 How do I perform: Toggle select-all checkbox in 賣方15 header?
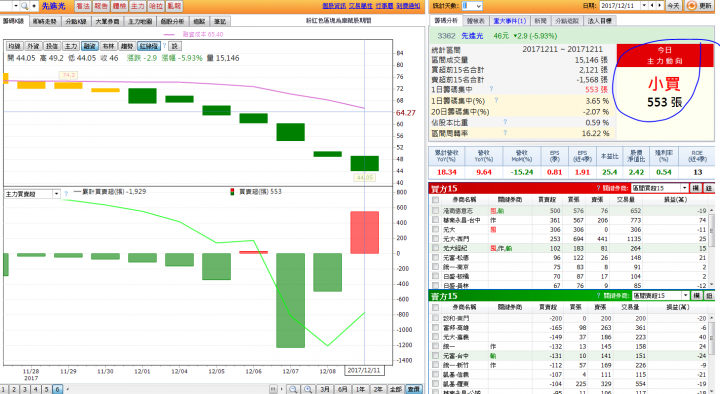435,307
